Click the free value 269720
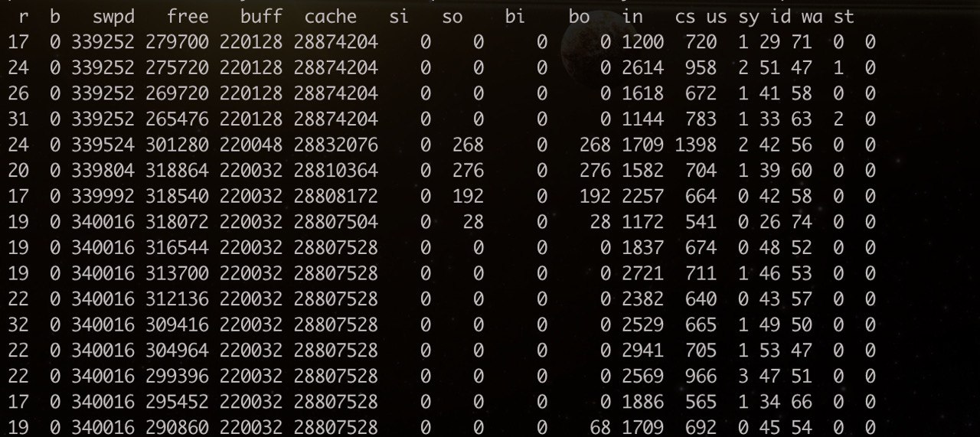Screen dimensions: 980x437 coord(176,93)
